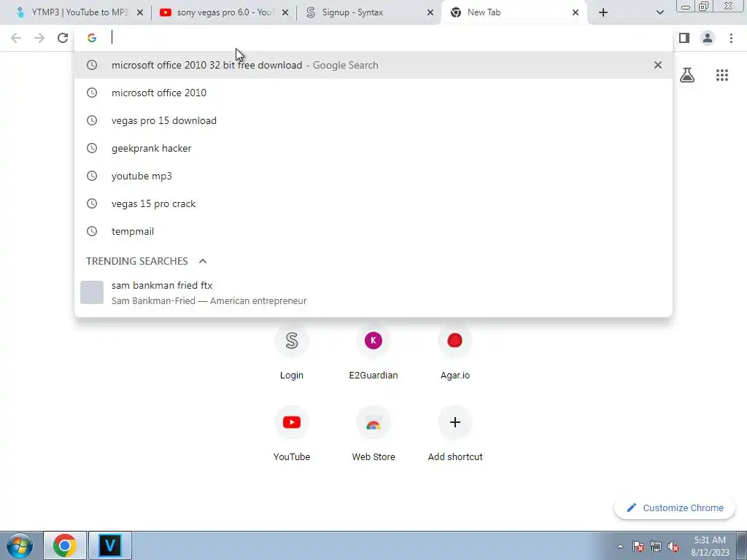Open the E2Guardian shortcut
Image resolution: width=747 pixels, height=560 pixels.
(x=373, y=352)
